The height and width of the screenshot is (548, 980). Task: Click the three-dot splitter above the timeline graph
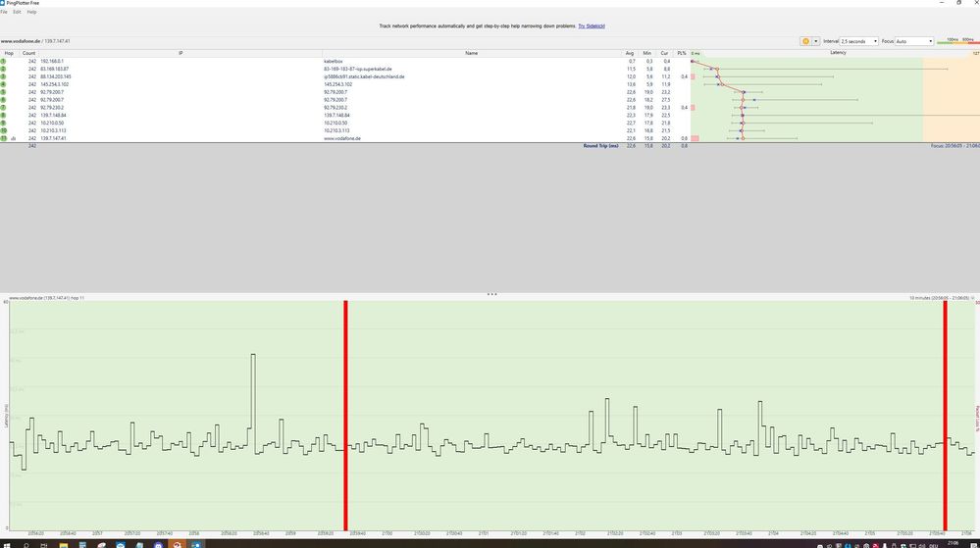(491, 294)
